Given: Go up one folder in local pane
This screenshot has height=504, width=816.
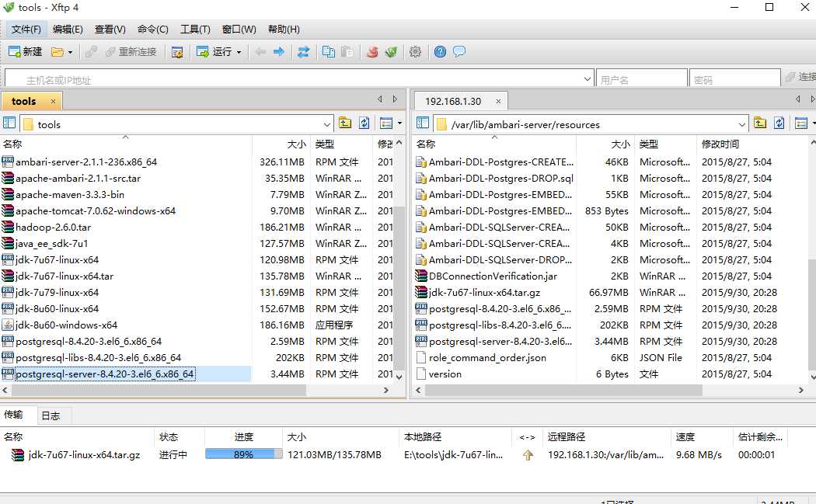Looking at the screenshot, I should 344,123.
